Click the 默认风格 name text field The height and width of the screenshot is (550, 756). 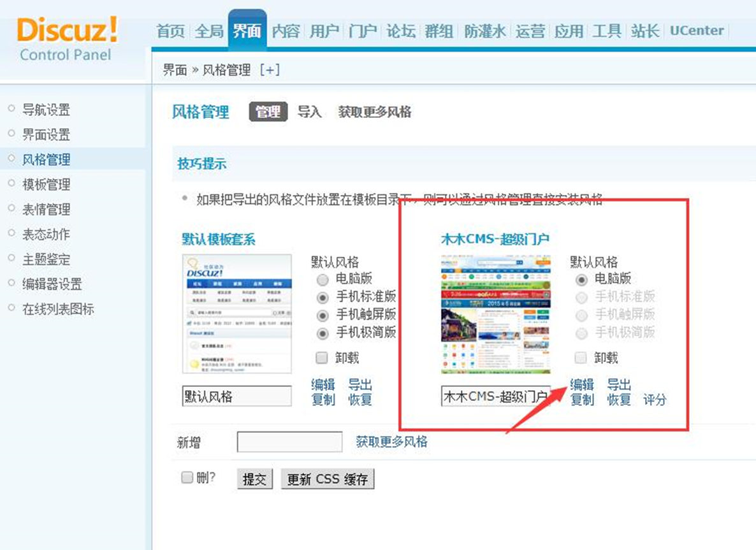(236, 396)
